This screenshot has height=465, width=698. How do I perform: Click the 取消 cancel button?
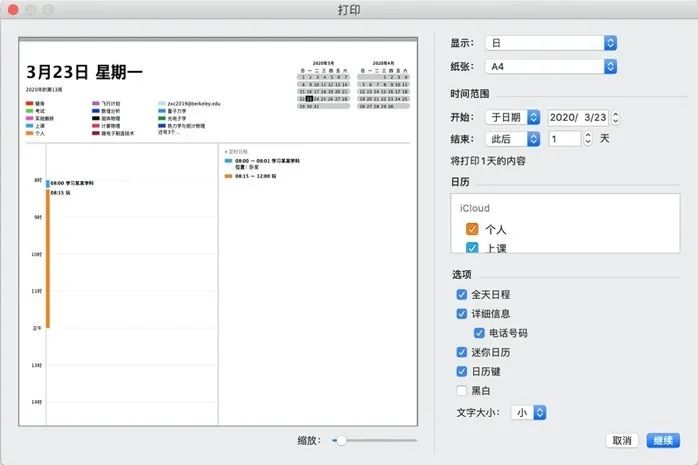[x=621, y=440]
